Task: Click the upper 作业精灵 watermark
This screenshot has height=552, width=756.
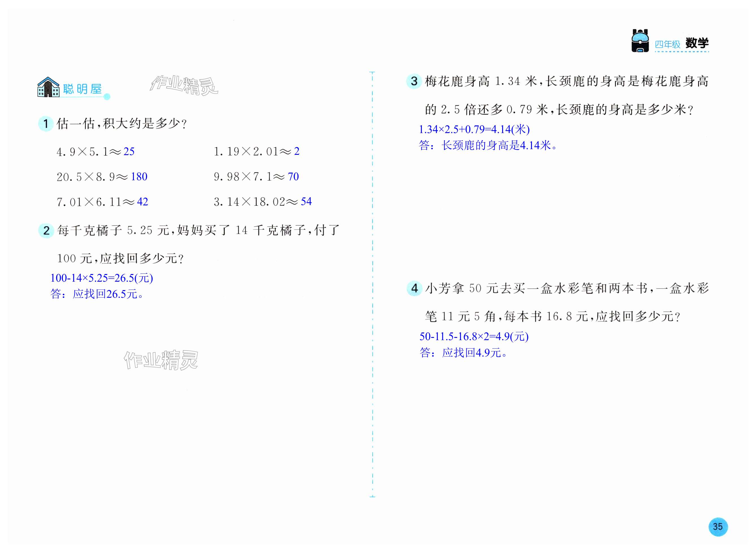Action: pyautogui.click(x=184, y=86)
